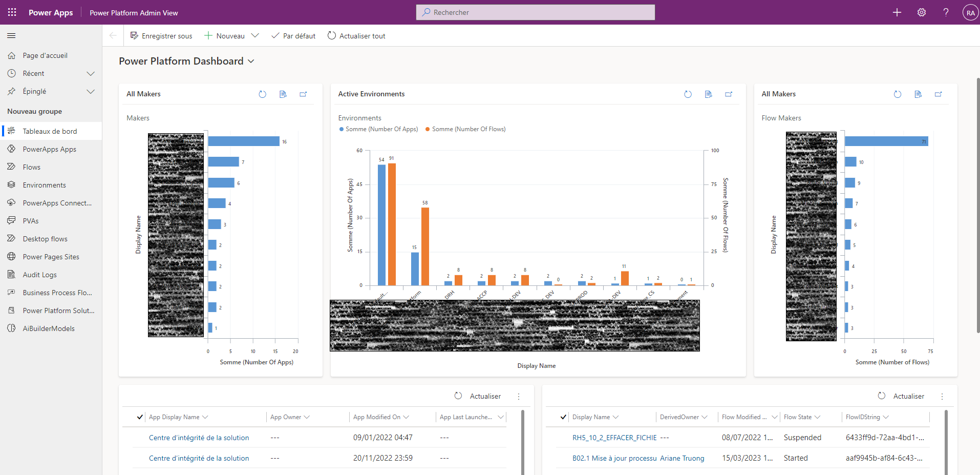Open App Modified On column menu

pyautogui.click(x=406, y=417)
